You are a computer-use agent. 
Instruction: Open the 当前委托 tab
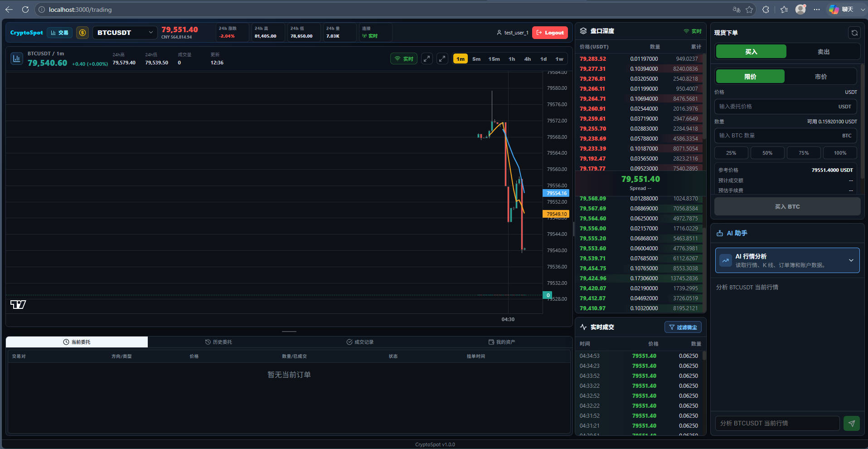point(77,342)
